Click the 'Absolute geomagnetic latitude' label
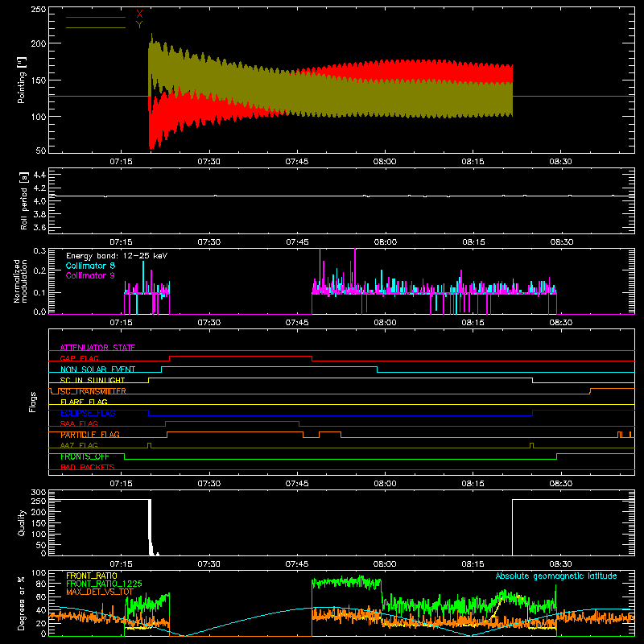The height and width of the screenshot is (644, 644). pos(556,576)
